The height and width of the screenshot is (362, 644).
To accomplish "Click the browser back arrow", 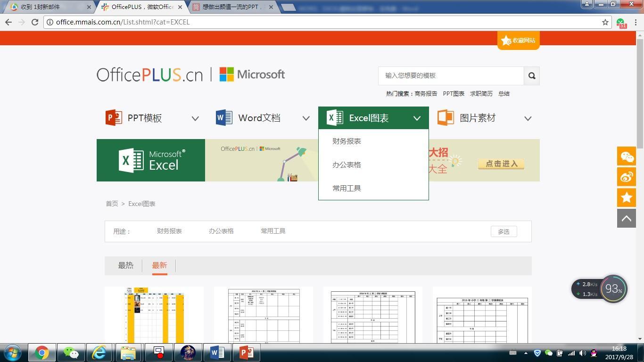I will pos(8,22).
